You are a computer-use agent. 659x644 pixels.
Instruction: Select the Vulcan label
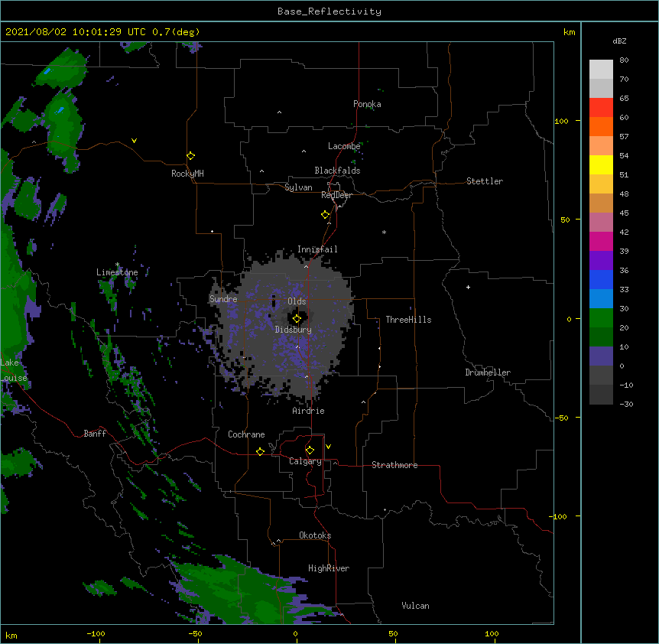click(415, 606)
